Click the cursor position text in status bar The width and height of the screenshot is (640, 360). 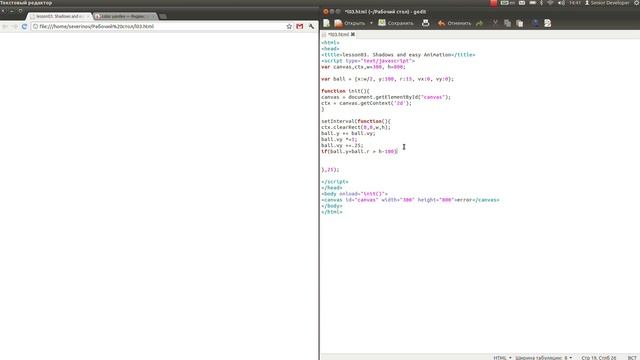[599, 358]
